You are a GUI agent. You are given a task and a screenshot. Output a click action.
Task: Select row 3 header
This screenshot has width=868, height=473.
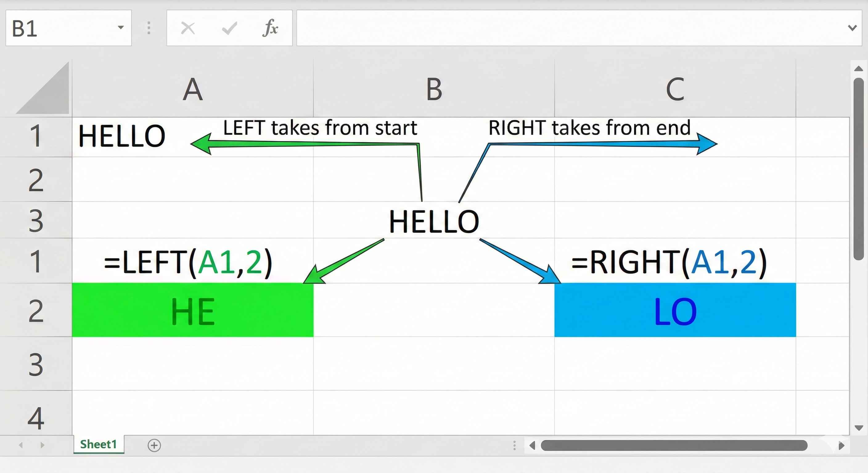coord(35,220)
